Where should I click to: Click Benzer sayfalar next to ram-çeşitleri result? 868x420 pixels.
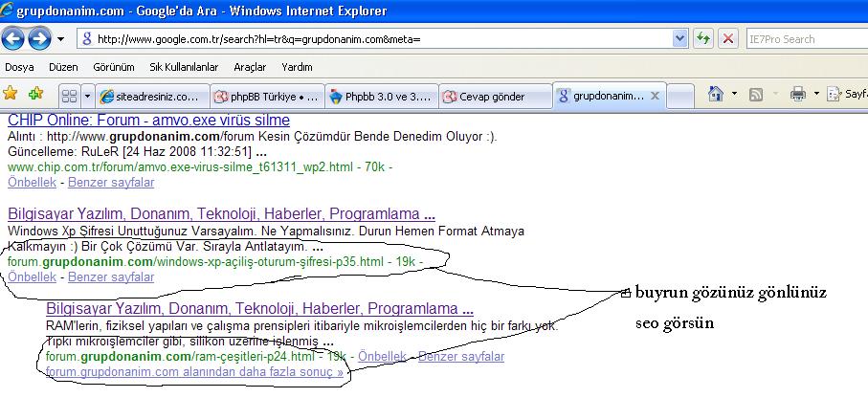pyautogui.click(x=461, y=356)
